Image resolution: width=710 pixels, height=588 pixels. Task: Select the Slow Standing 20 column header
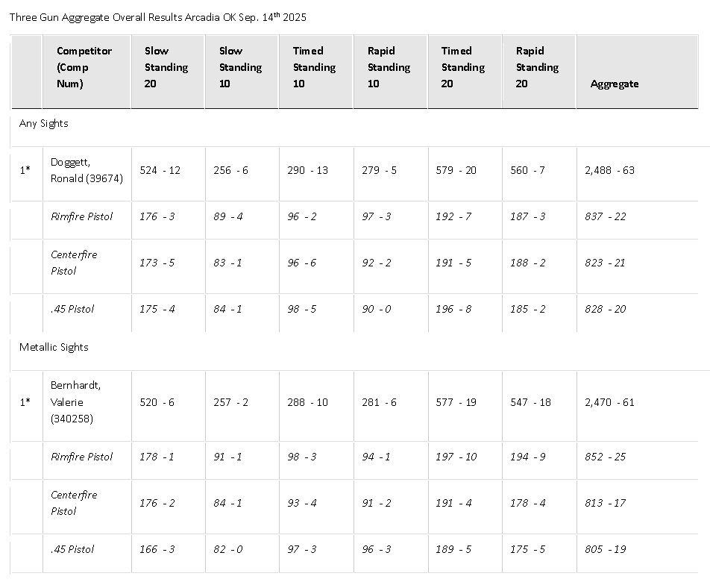[166, 67]
